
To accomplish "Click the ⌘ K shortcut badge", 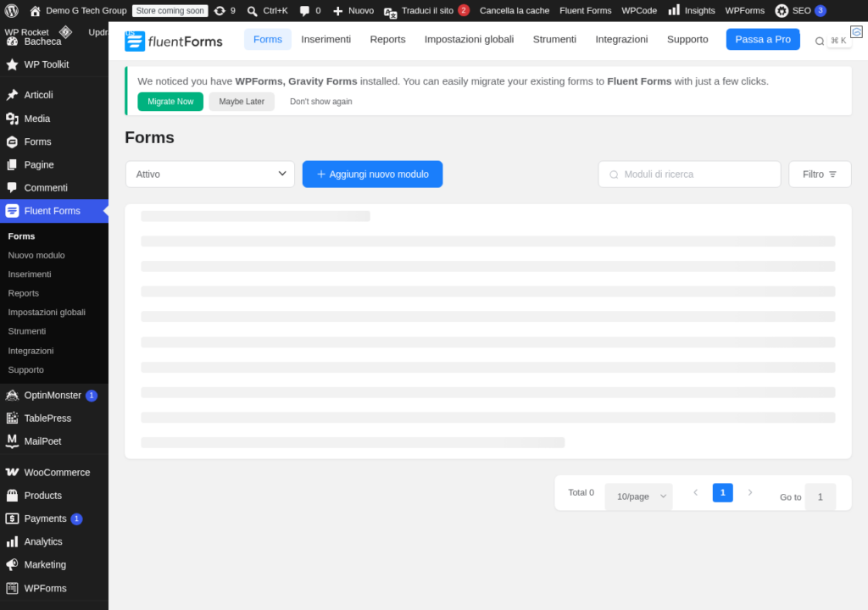I will (x=838, y=41).
